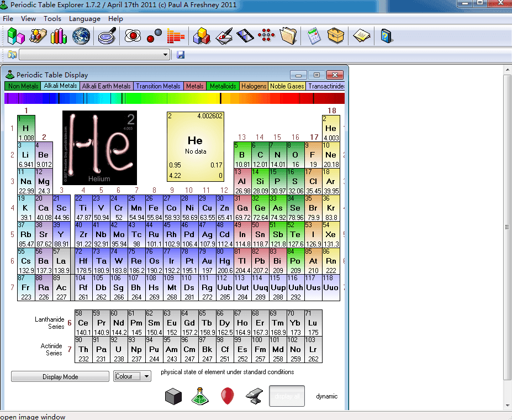Toggle the Halogens category highlight
The height and width of the screenshot is (420, 512).
pos(254,86)
